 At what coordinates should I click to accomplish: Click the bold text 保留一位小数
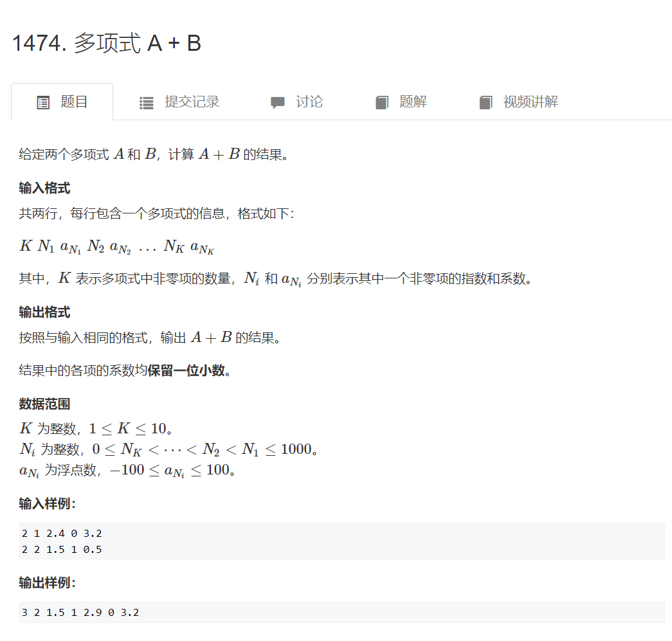point(186,370)
